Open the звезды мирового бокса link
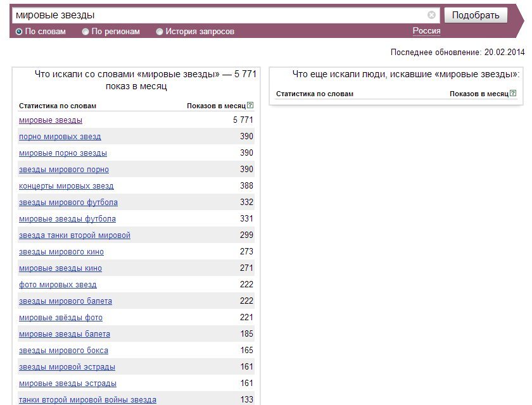Viewport: 532px width, 405px height. click(63, 351)
